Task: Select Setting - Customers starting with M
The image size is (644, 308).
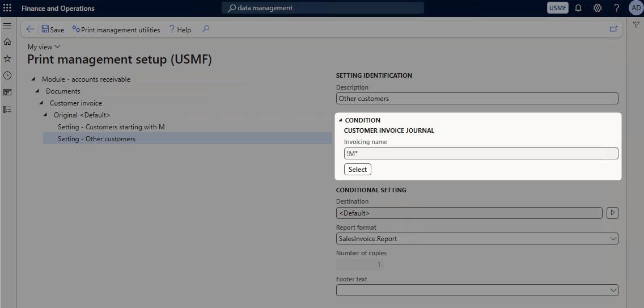Action: 111,127
